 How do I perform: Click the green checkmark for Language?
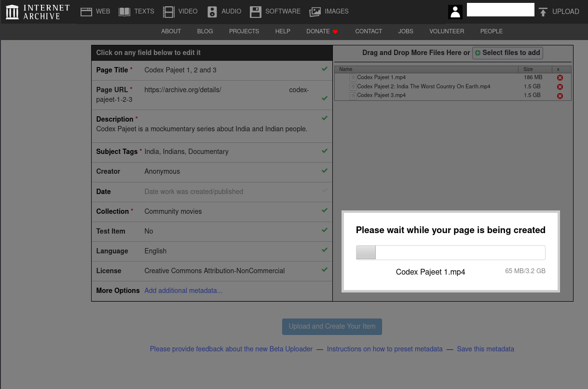click(x=325, y=250)
